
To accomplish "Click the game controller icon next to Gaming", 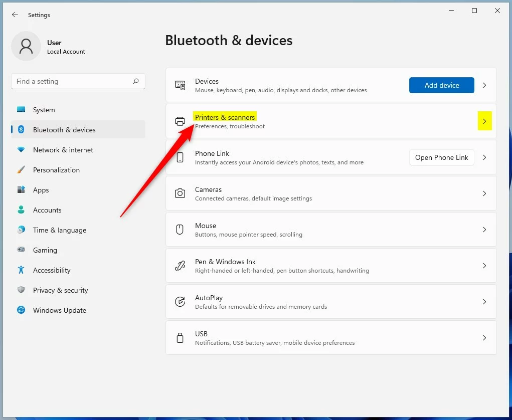I will click(21, 250).
